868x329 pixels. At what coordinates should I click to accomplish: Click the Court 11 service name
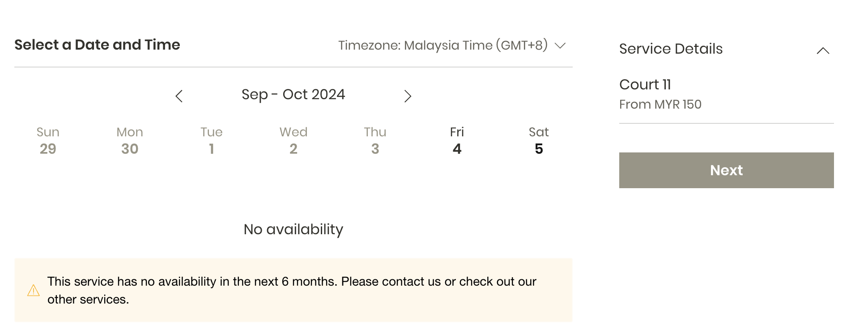[x=645, y=84]
